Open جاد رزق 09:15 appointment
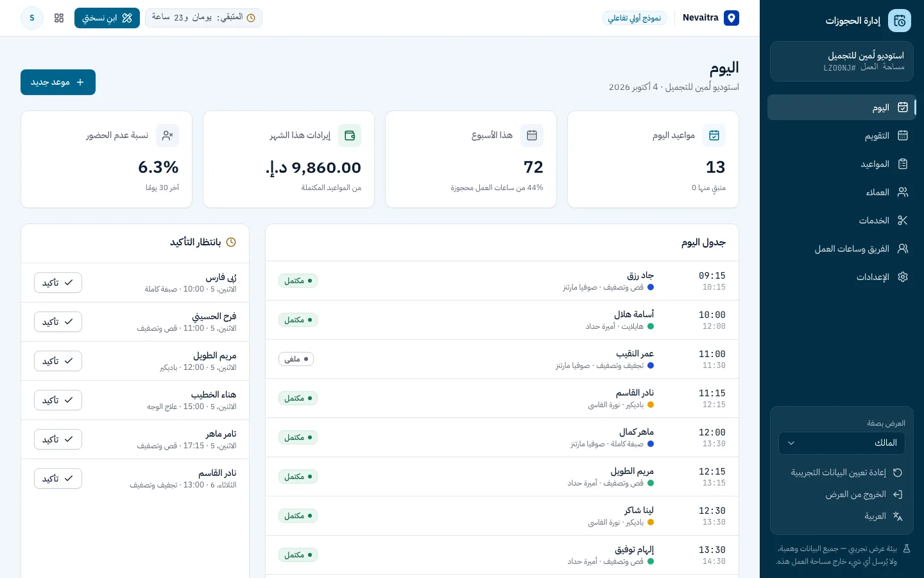 [x=502, y=281]
